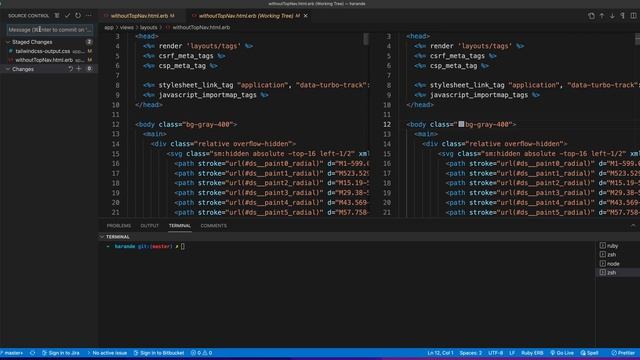The height and width of the screenshot is (360, 640).
Task: Click Go Live in status bar
Action: [x=562, y=353]
